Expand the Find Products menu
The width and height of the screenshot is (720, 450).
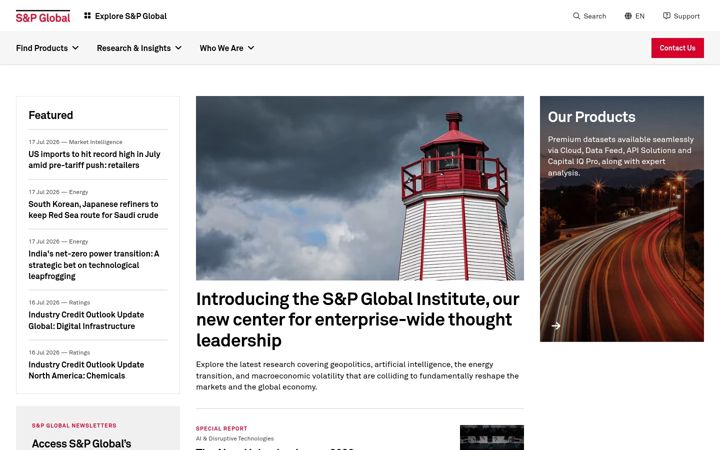pos(47,48)
